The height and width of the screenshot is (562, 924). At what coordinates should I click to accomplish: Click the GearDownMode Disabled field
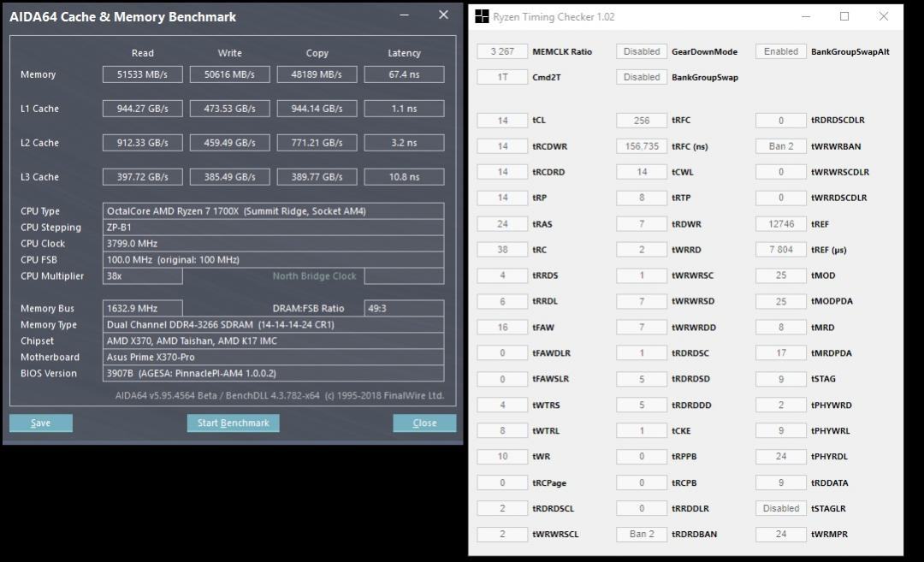pos(642,51)
